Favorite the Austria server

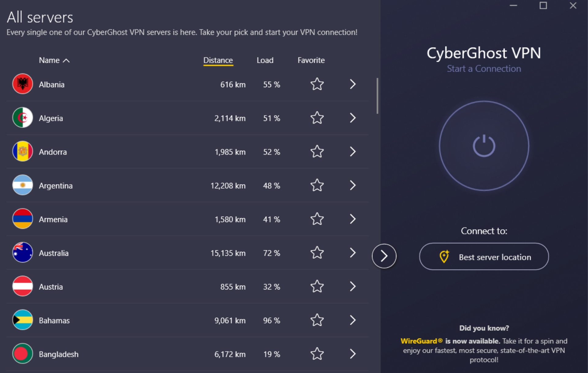pyautogui.click(x=317, y=286)
